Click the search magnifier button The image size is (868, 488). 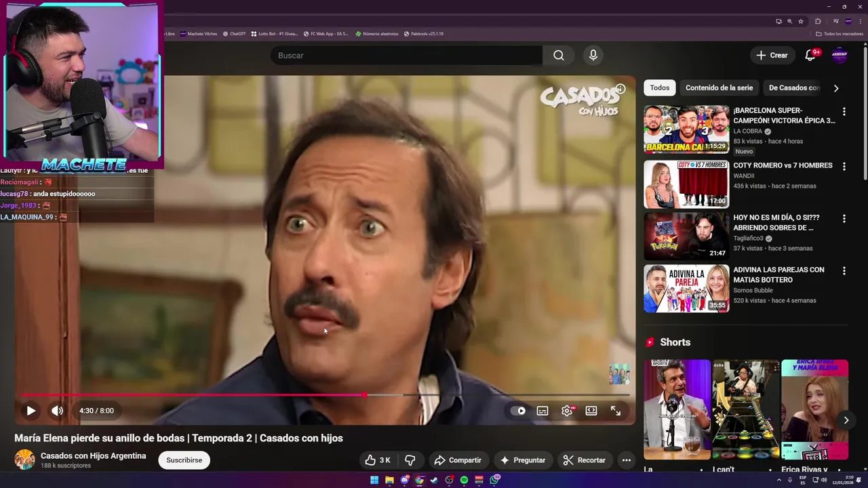[x=559, y=56]
